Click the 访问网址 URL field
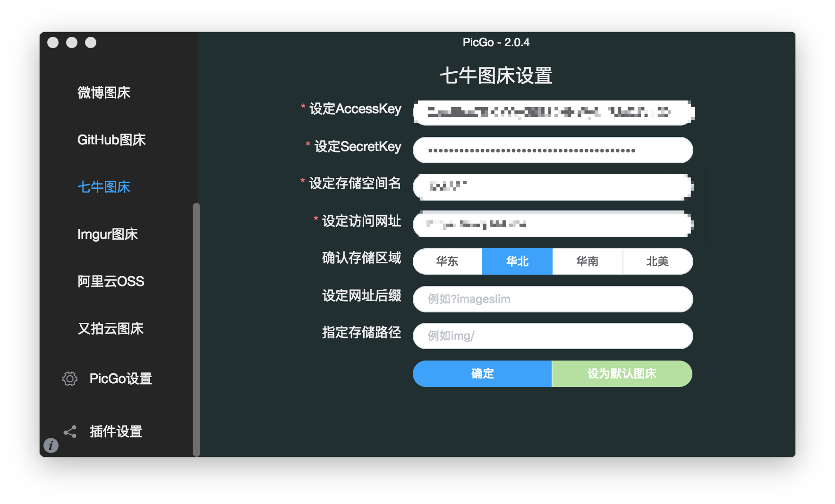 coord(553,224)
